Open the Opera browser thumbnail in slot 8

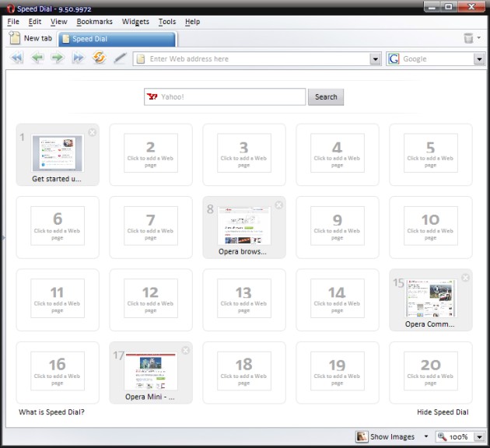tap(244, 226)
